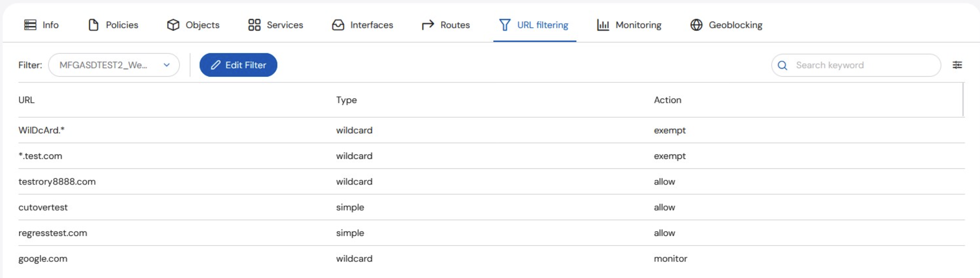Image resolution: width=980 pixels, height=278 pixels.
Task: Click the URL filtering funnel icon
Action: tap(505, 25)
